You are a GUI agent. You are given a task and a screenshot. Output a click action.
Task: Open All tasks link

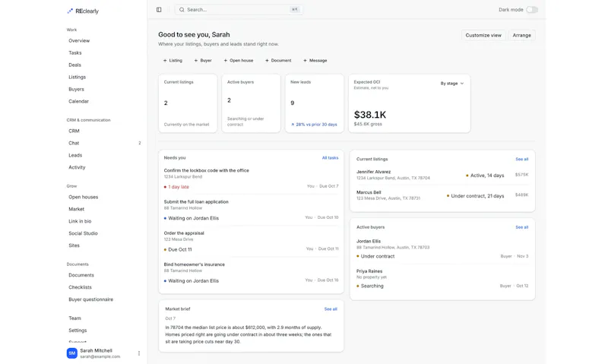[330, 158]
